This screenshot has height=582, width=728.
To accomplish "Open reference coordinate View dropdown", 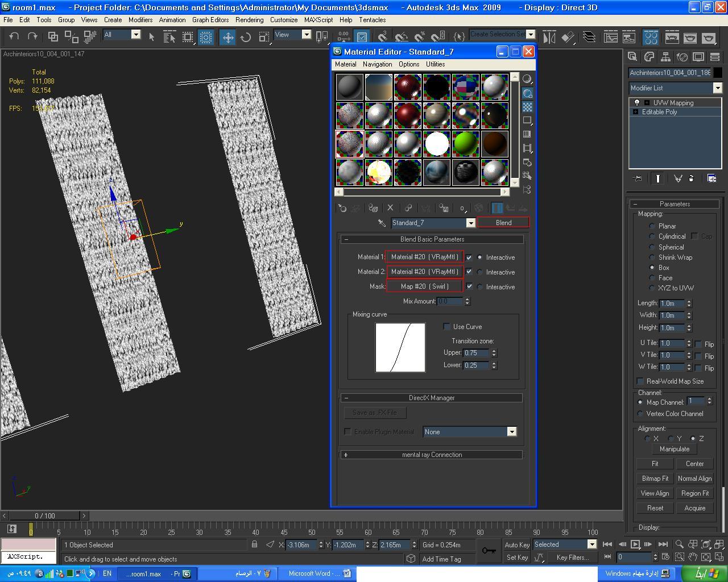I will 306,35.
